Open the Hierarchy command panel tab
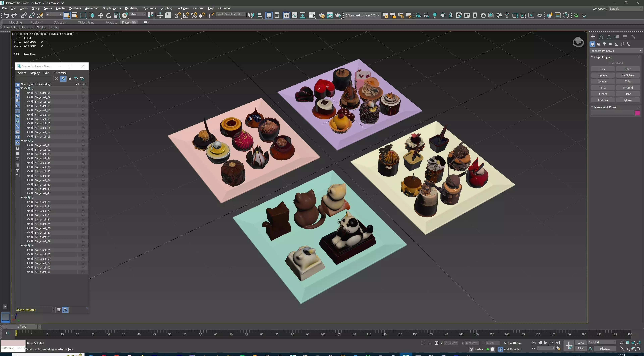The image size is (644, 356). [609, 37]
